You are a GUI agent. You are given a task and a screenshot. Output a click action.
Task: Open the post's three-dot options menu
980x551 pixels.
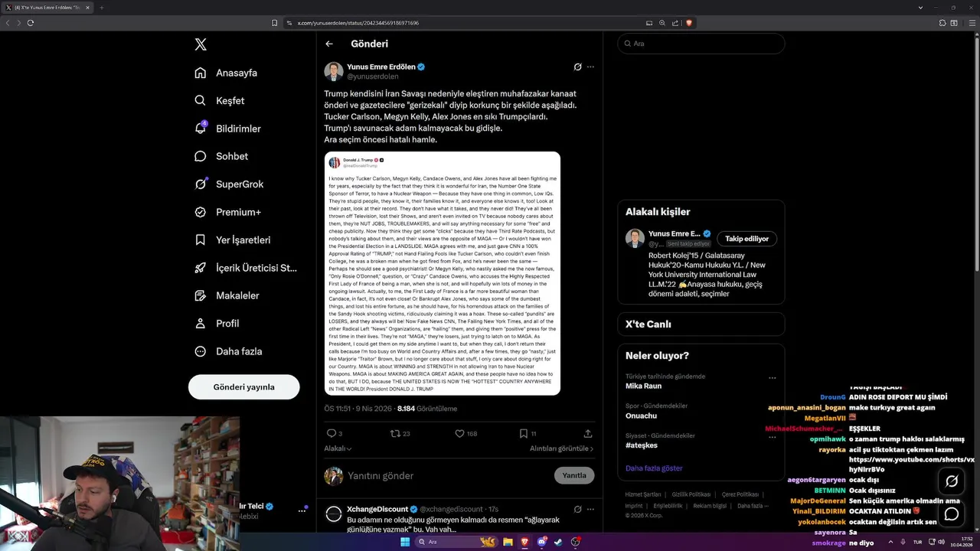point(590,67)
